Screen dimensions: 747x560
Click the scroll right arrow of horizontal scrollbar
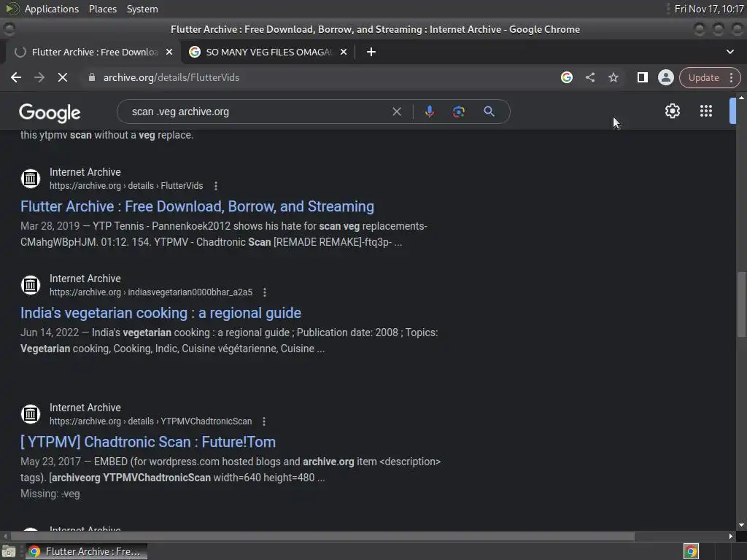pos(731,537)
